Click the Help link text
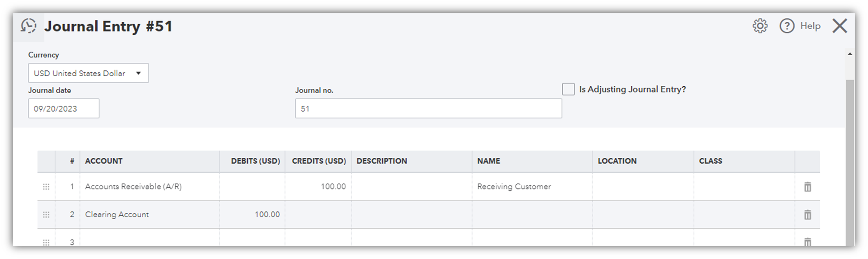The height and width of the screenshot is (259, 868). pyautogui.click(x=810, y=26)
